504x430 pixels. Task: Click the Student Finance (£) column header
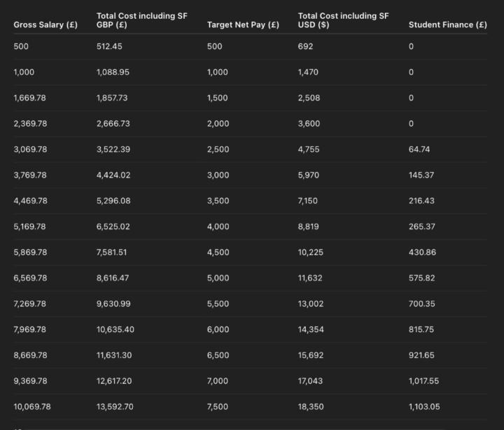point(447,25)
